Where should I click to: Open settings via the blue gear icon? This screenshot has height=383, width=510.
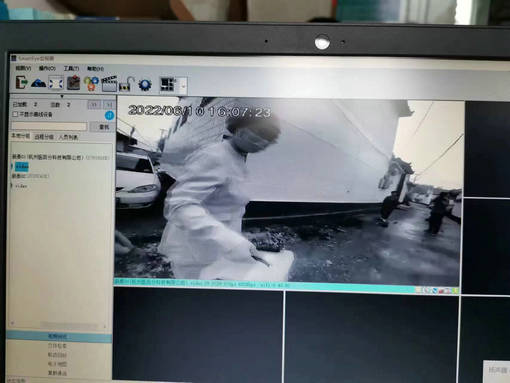145,85
